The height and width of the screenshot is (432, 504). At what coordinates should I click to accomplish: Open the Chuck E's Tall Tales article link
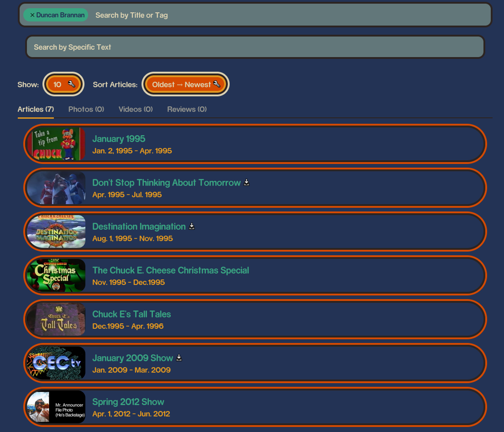click(x=131, y=314)
